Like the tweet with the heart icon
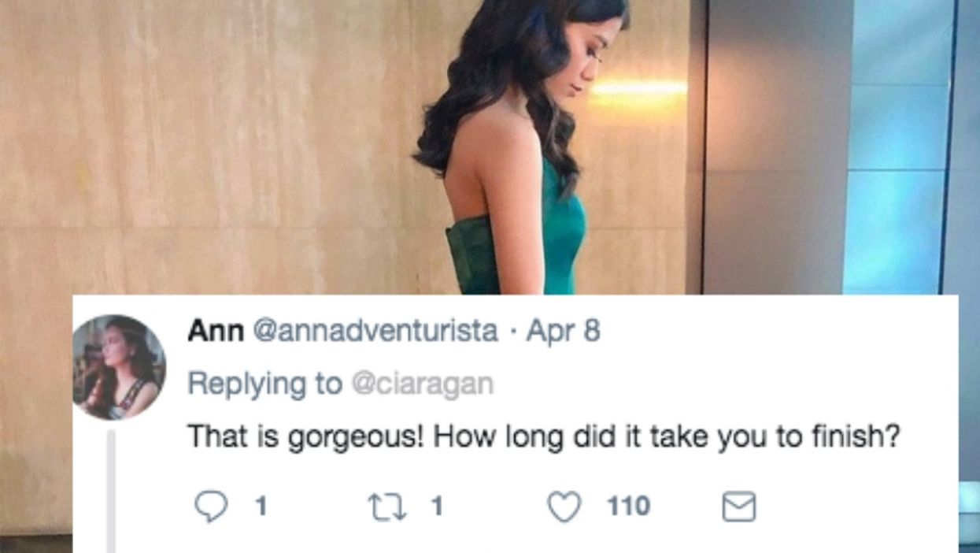The image size is (980, 553). point(563,507)
